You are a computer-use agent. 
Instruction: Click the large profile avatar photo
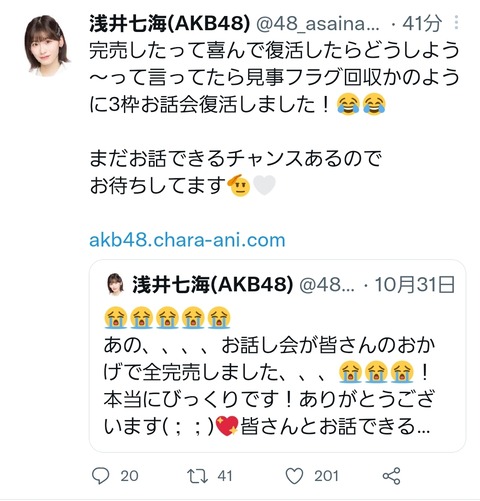[x=46, y=46]
